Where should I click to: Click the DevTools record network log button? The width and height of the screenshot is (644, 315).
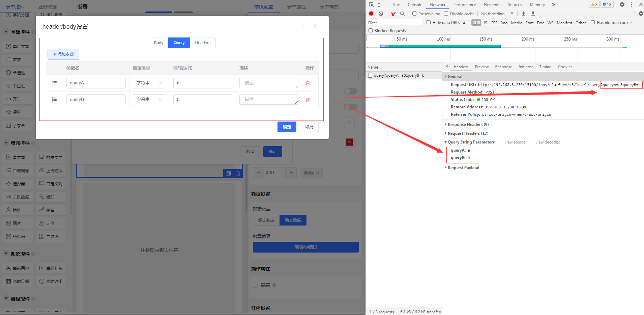tap(371, 14)
